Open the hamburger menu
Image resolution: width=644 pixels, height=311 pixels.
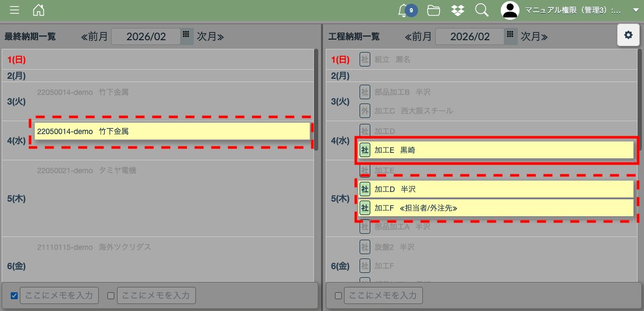coord(14,10)
